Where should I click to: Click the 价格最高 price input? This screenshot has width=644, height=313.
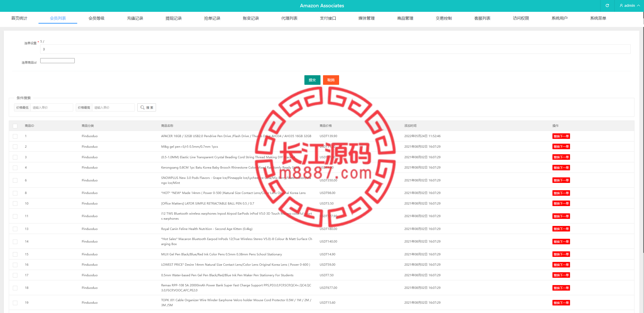point(113,107)
